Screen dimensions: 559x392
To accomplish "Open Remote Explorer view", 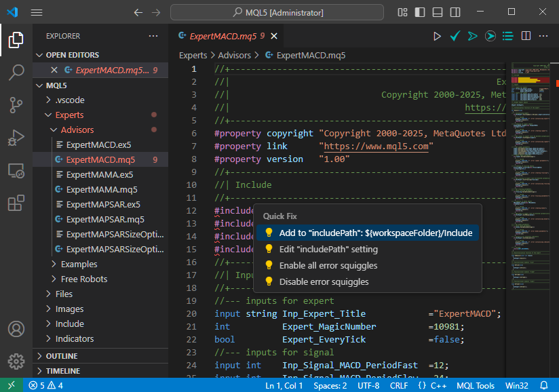I will coord(16,171).
